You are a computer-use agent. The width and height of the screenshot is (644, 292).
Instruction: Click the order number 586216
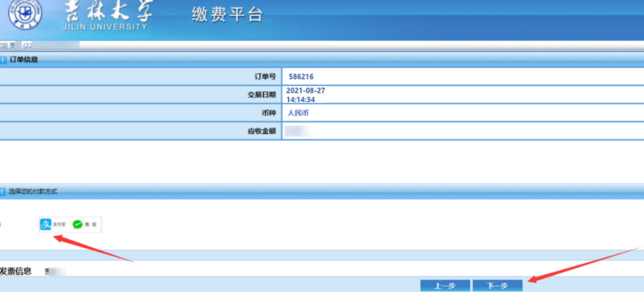[301, 77]
